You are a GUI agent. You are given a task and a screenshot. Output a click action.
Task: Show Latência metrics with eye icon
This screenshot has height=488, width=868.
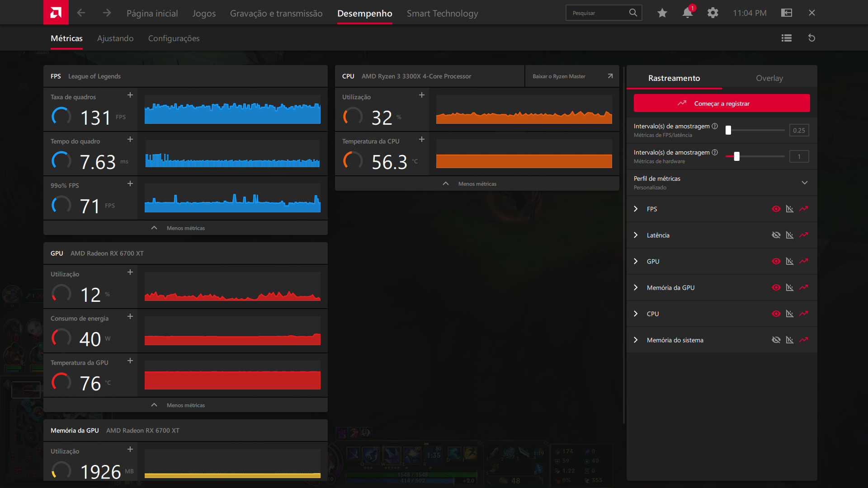click(776, 235)
